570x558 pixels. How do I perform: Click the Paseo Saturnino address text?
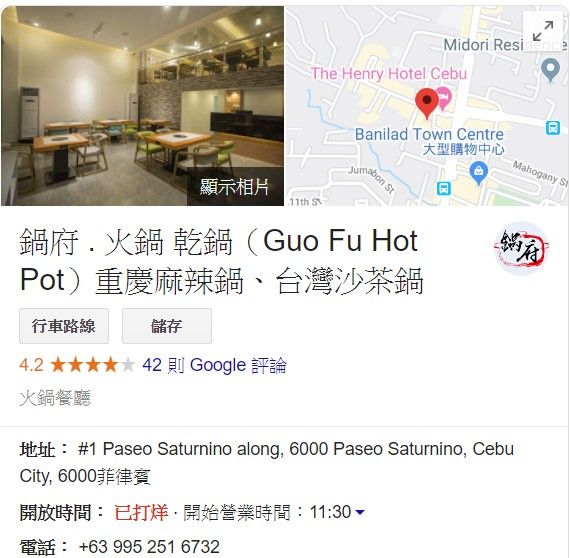[x=267, y=462]
